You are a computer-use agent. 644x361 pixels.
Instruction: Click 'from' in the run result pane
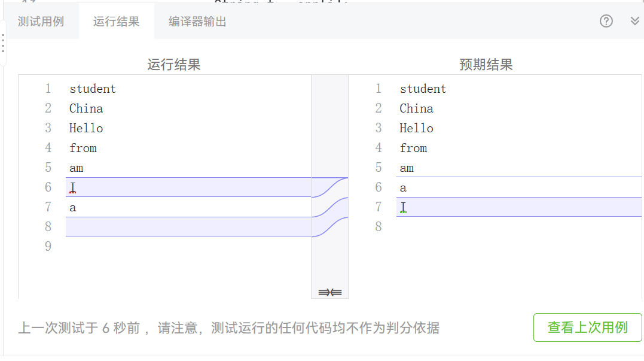83,148
